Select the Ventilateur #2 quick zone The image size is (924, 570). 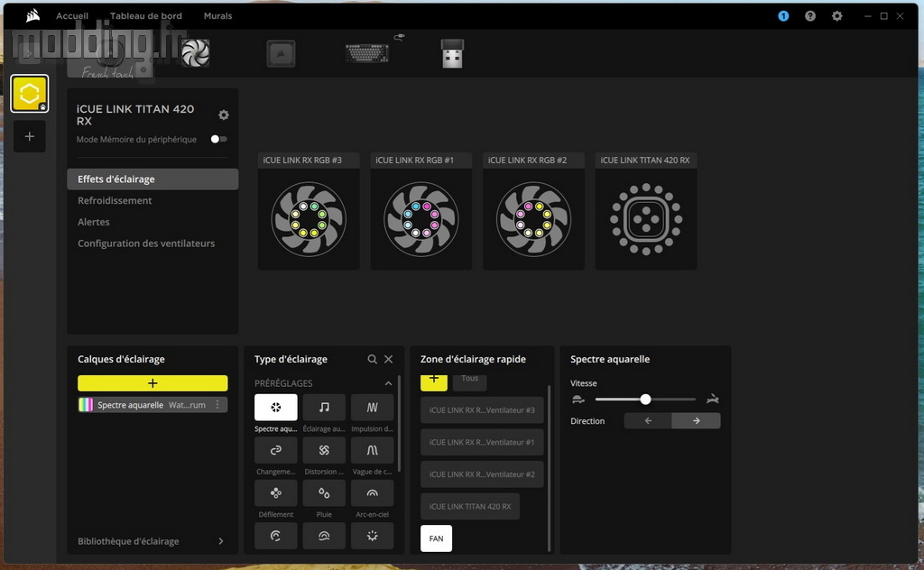coord(482,474)
